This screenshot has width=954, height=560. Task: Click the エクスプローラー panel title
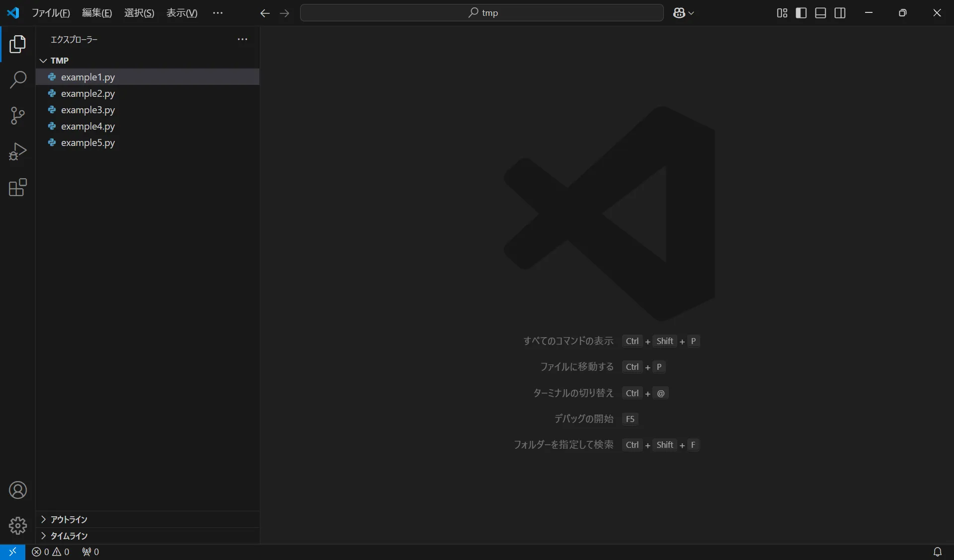click(74, 39)
